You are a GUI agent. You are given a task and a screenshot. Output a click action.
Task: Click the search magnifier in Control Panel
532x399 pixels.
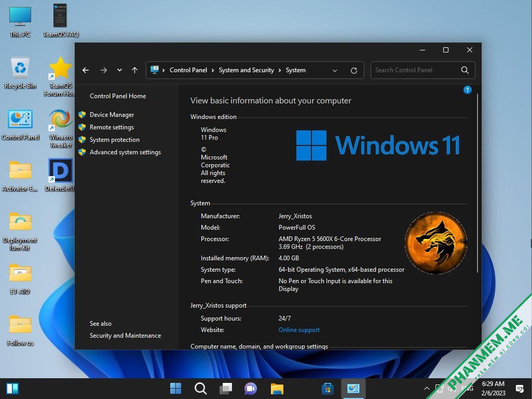(x=465, y=70)
